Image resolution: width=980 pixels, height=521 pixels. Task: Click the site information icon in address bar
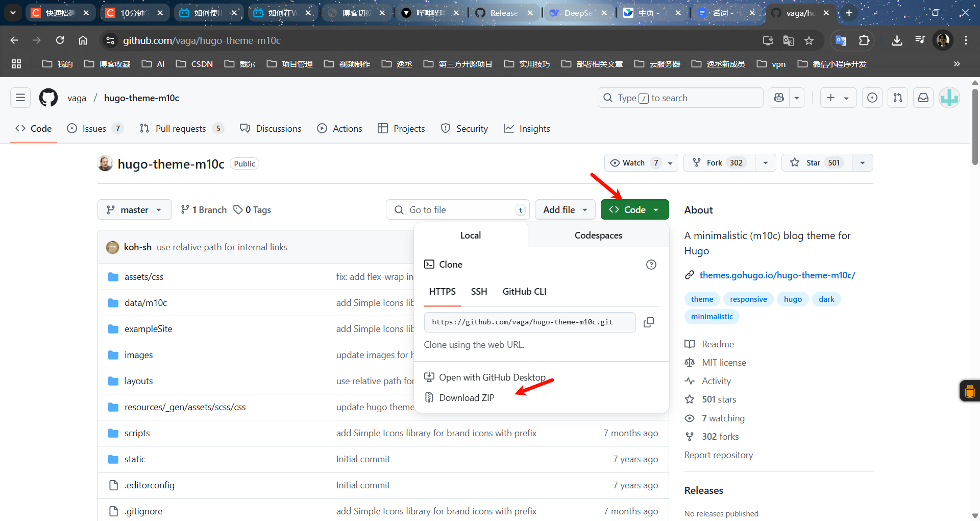tap(110, 40)
